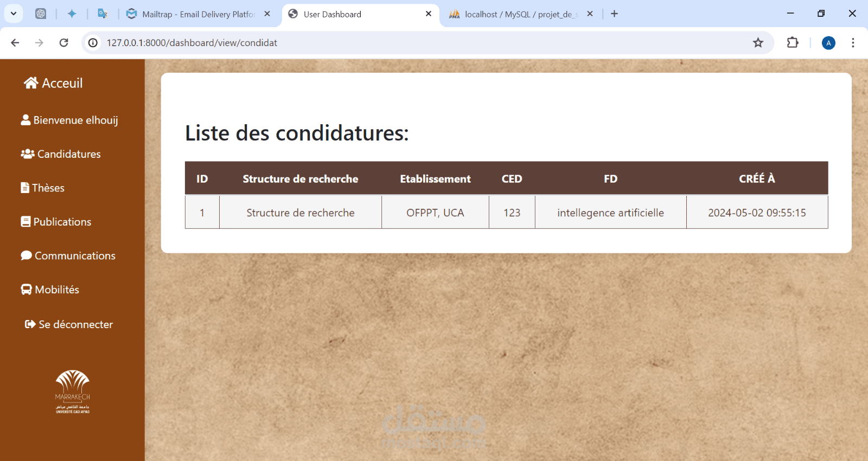Click the Structure de recherche table cell
This screenshot has width=868, height=461.
coord(301,213)
